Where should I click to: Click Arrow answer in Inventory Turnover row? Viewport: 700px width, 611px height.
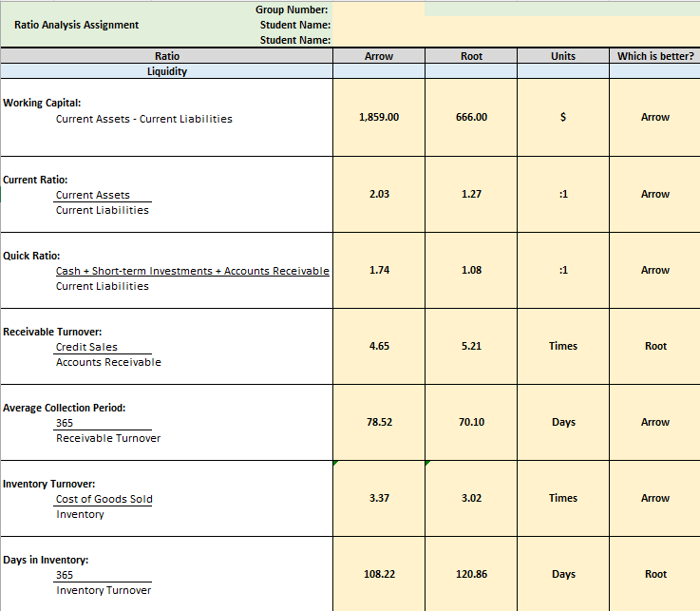click(x=655, y=498)
